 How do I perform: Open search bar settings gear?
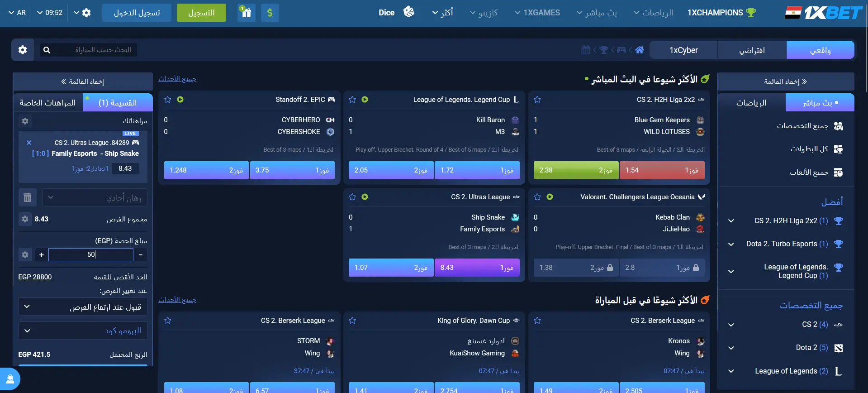coord(23,50)
